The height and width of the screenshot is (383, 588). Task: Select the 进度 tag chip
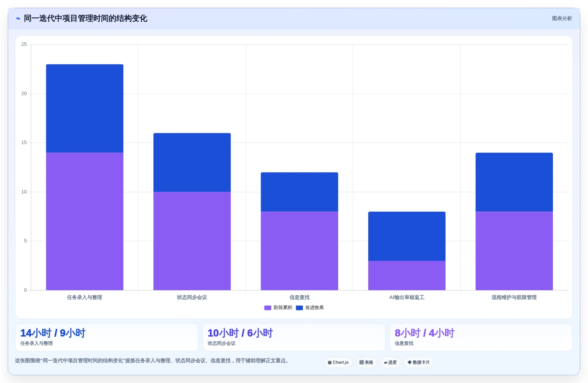coord(390,363)
